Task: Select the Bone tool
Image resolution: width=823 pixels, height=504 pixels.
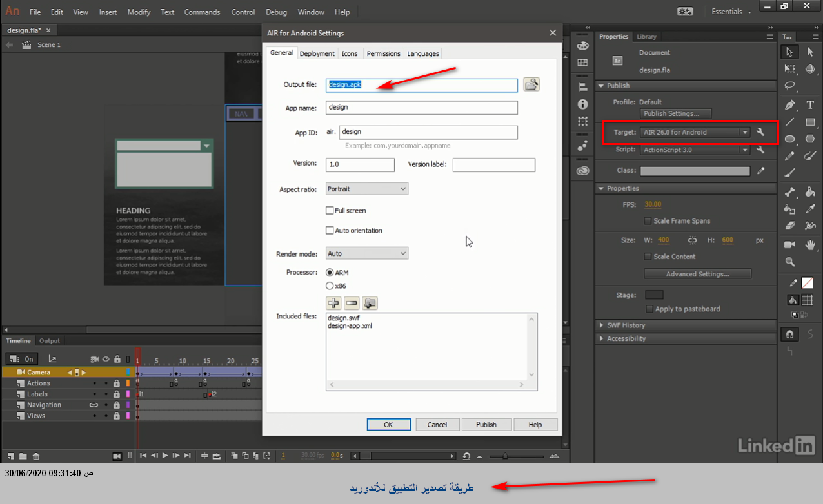Action: point(789,191)
